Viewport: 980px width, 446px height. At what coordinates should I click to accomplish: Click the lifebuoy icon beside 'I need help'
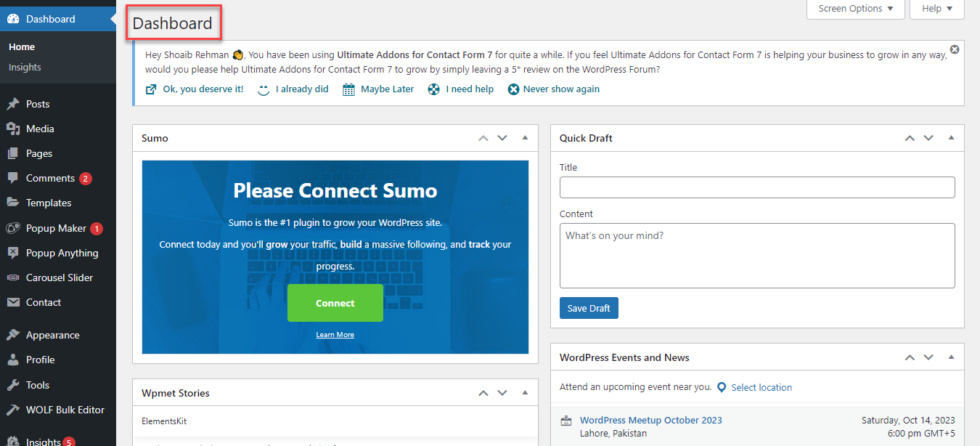[434, 89]
